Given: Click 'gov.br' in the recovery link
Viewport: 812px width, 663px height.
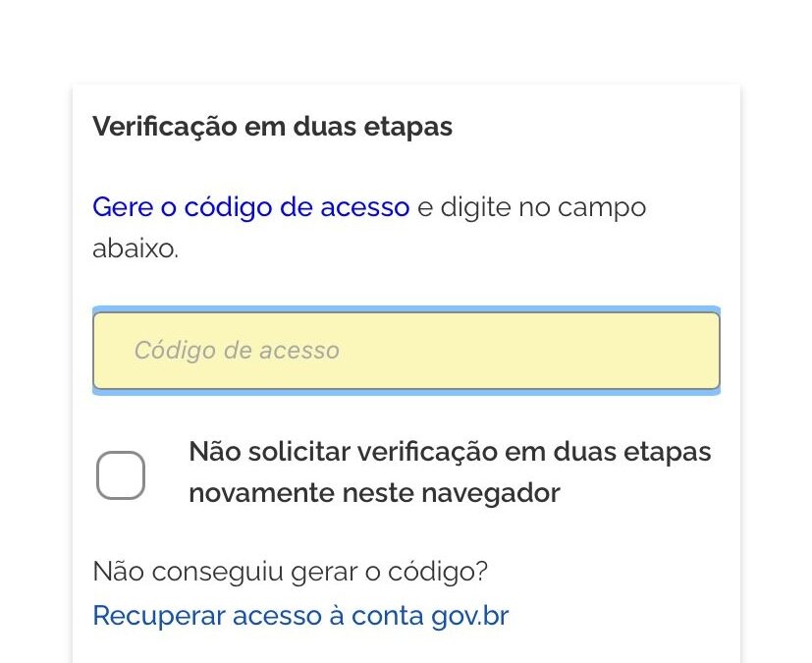Looking at the screenshot, I should click(470, 616).
